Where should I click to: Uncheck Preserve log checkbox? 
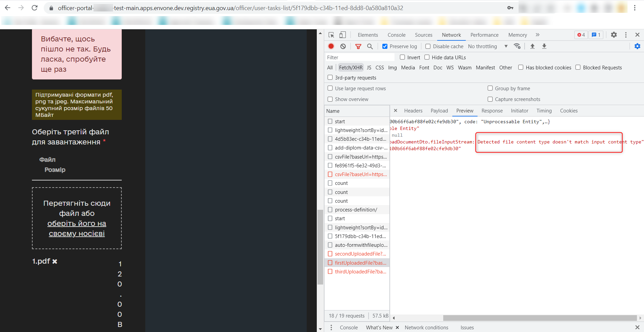coord(385,46)
